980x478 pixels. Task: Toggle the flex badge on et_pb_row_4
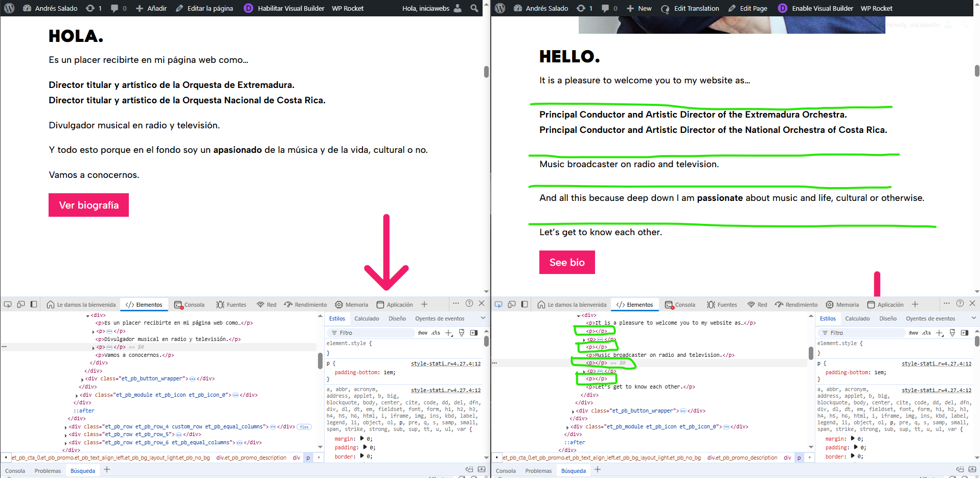(305, 427)
